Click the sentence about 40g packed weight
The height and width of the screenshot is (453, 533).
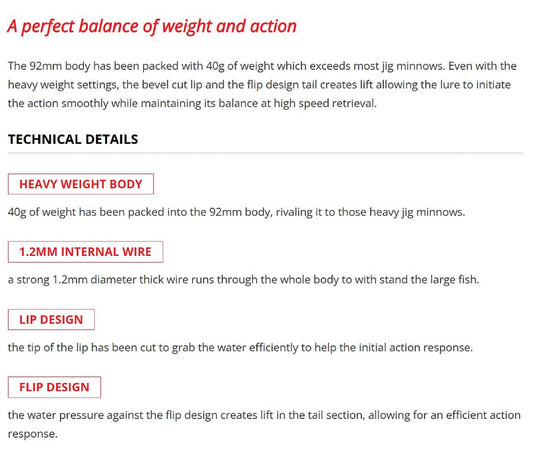pyautogui.click(x=236, y=212)
